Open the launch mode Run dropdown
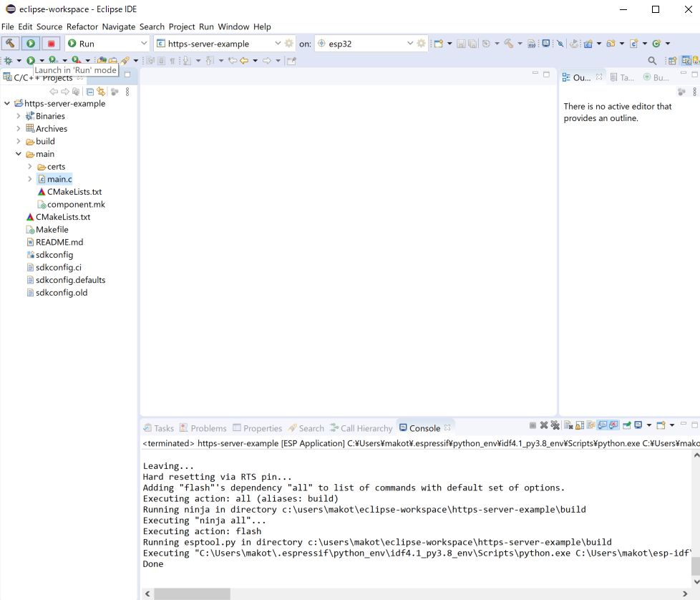This screenshot has height=600, width=700. point(144,43)
